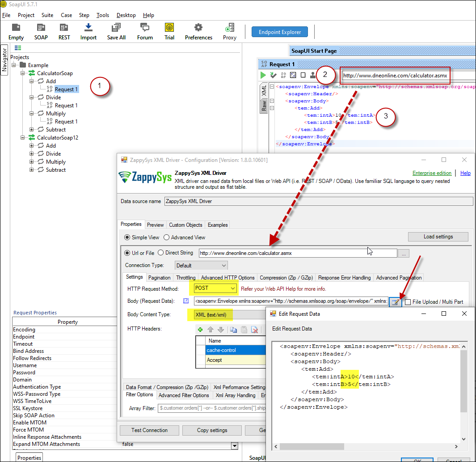Click help [?] link for Body request data
The width and height of the screenshot is (476, 462).
[x=186, y=301]
